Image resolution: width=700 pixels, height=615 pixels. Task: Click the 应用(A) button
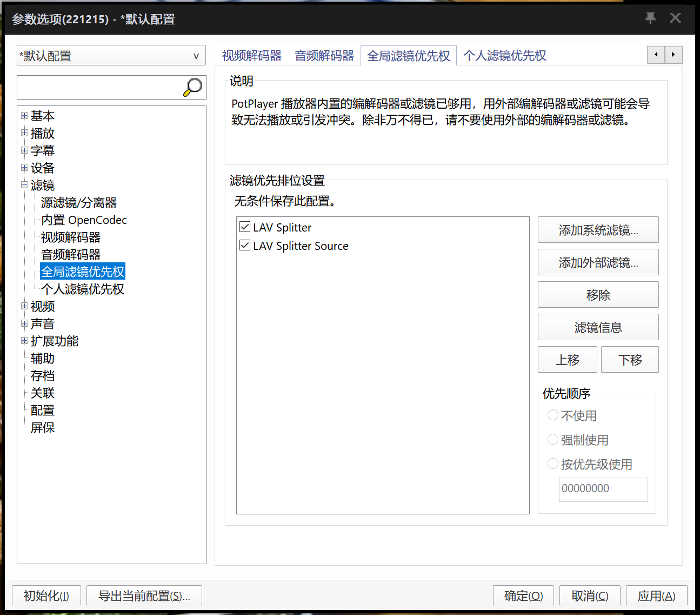click(656, 595)
